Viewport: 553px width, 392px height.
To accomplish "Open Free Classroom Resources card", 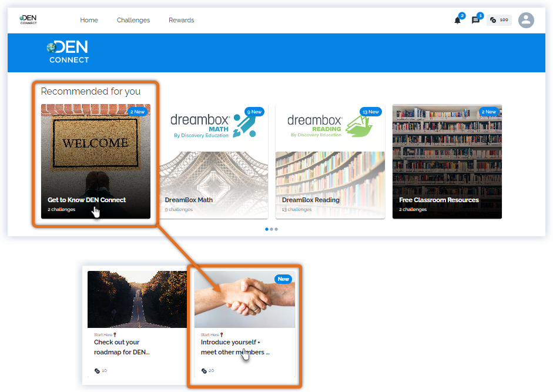I will click(x=447, y=161).
